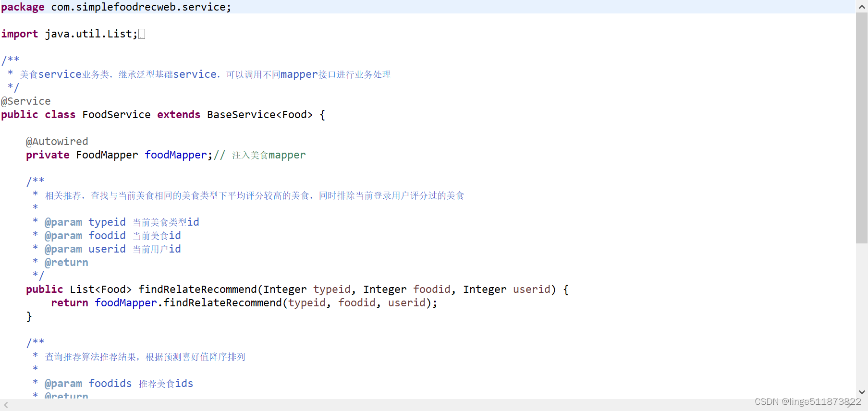Click the vertical scrollbar thumb
The height and width of the screenshot is (411, 868).
pos(862,128)
